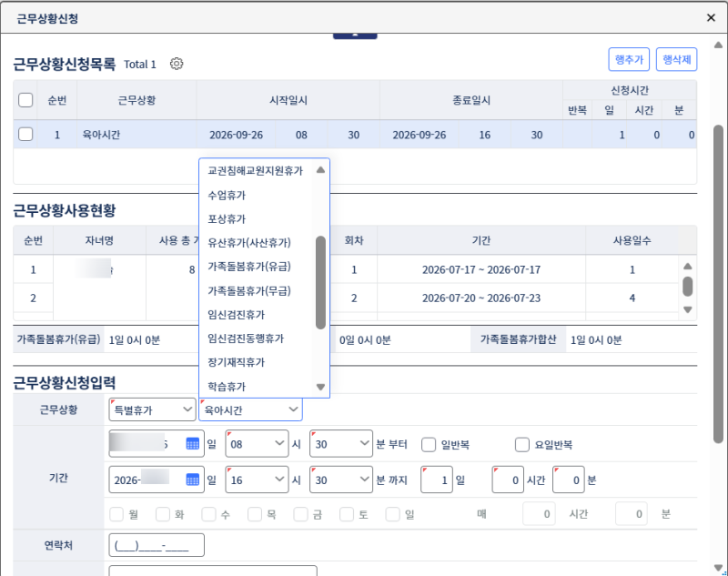Click the 시작일시 column header

pyautogui.click(x=288, y=100)
